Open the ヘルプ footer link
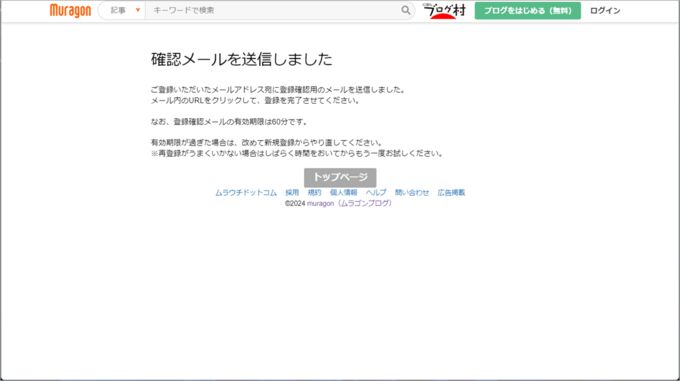 (376, 192)
